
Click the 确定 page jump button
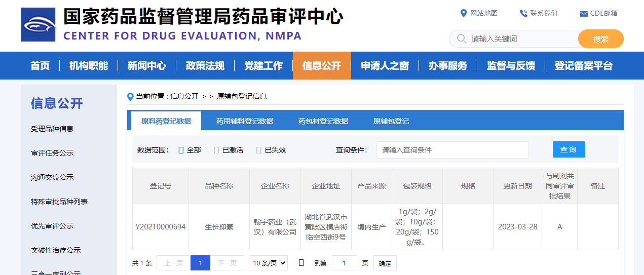click(x=385, y=263)
